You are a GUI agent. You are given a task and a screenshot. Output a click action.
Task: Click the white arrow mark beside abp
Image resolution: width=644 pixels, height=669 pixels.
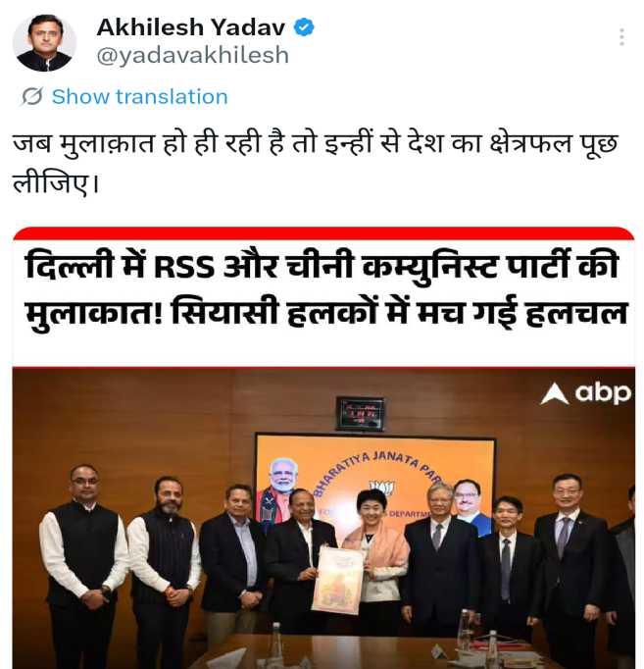coord(554,393)
